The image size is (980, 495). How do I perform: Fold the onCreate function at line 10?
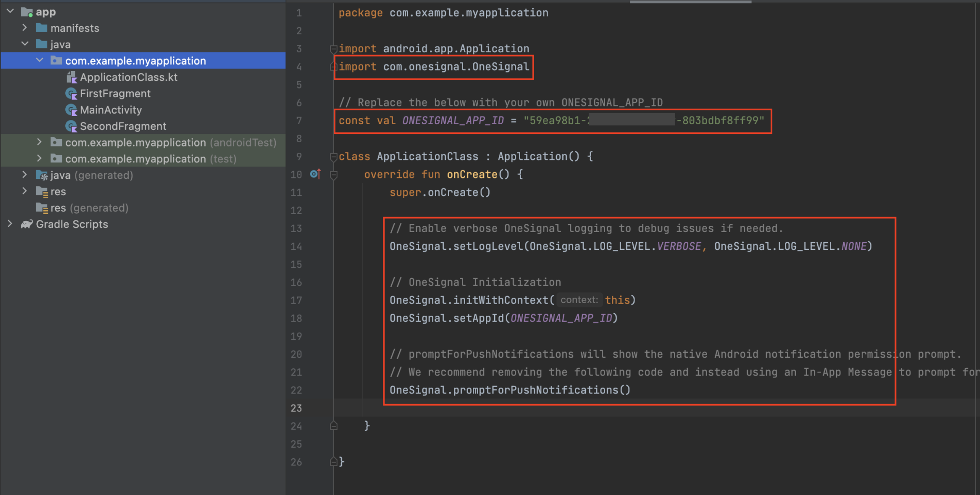click(x=333, y=175)
